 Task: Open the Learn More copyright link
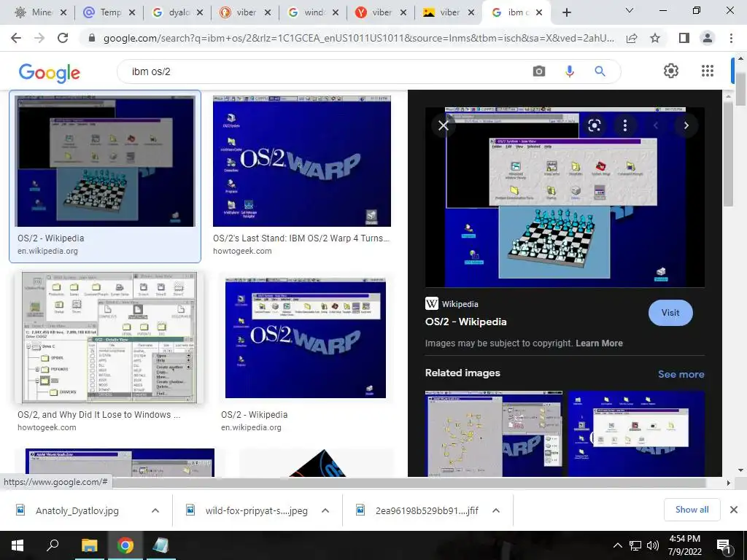point(599,343)
